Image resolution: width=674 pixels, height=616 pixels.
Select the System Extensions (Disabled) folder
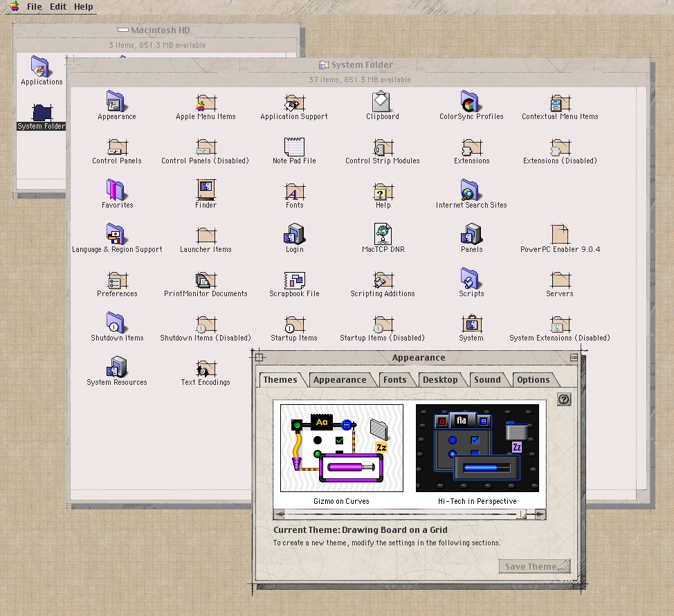(560, 324)
